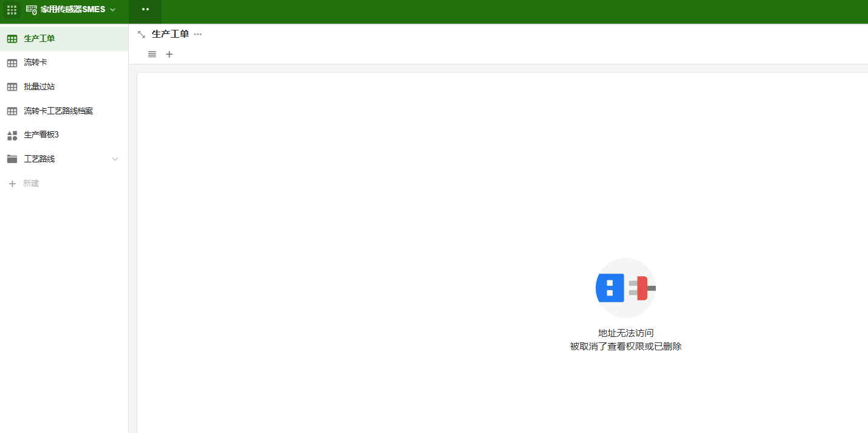Click the 工艺路线 folder icon

pos(12,159)
